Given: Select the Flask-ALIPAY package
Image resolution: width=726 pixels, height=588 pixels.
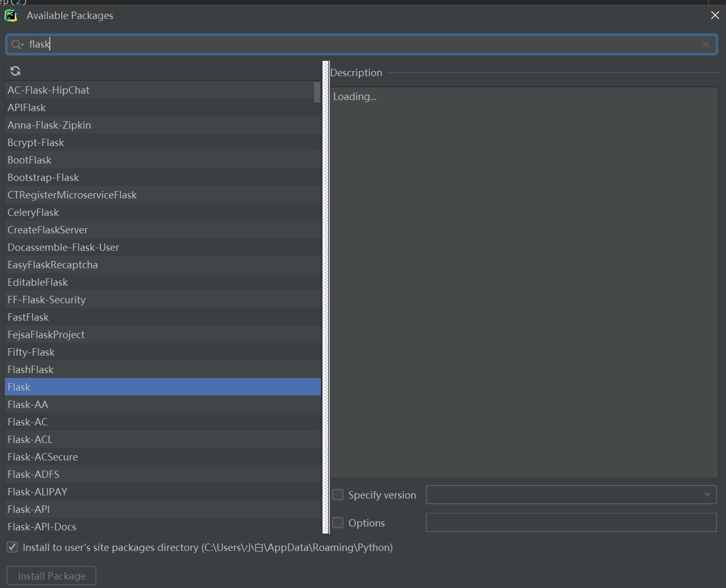Looking at the screenshot, I should (163, 492).
